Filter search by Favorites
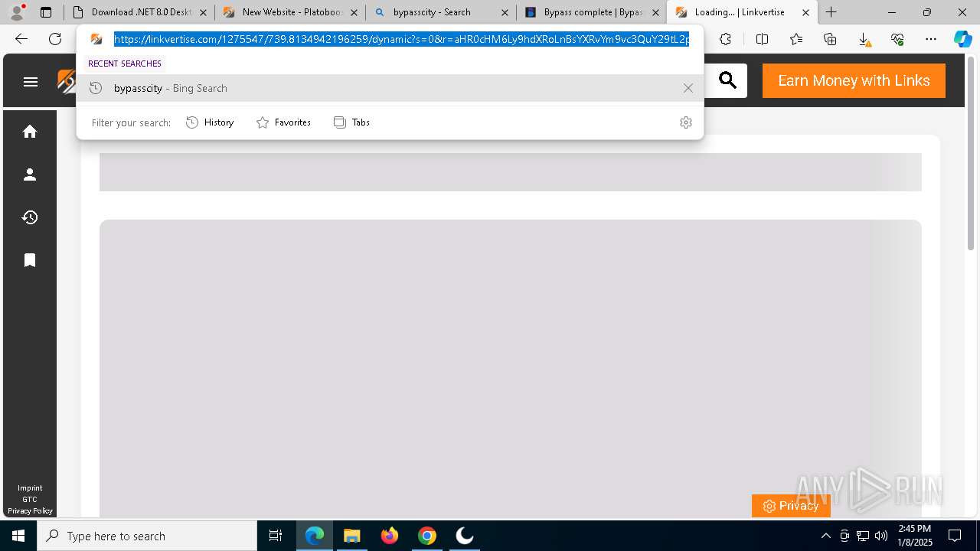 (x=283, y=122)
